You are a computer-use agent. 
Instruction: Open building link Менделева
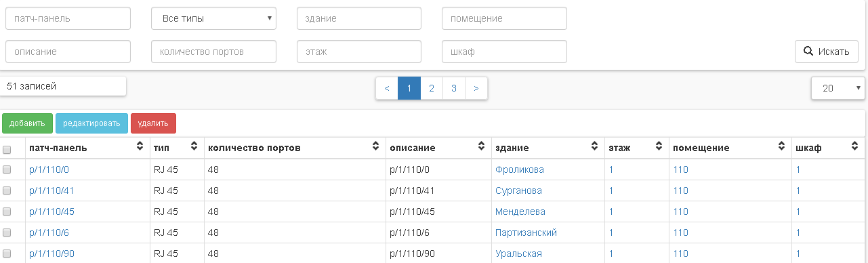[520, 211]
